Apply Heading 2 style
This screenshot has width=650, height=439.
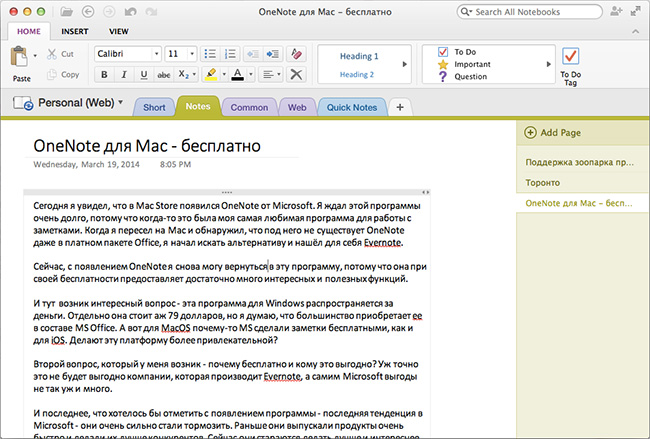[x=357, y=75]
